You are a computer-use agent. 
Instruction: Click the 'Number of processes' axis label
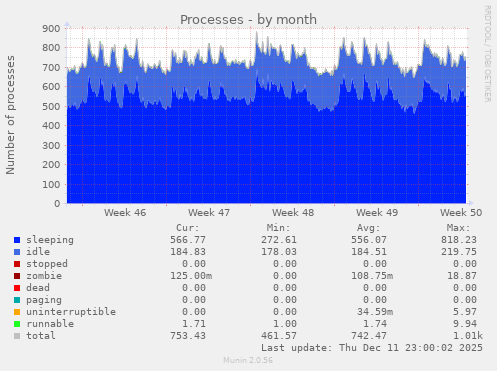click(x=11, y=115)
